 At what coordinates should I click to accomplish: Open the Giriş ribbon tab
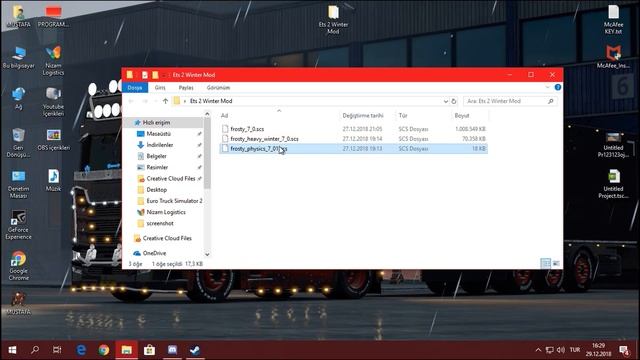160,88
